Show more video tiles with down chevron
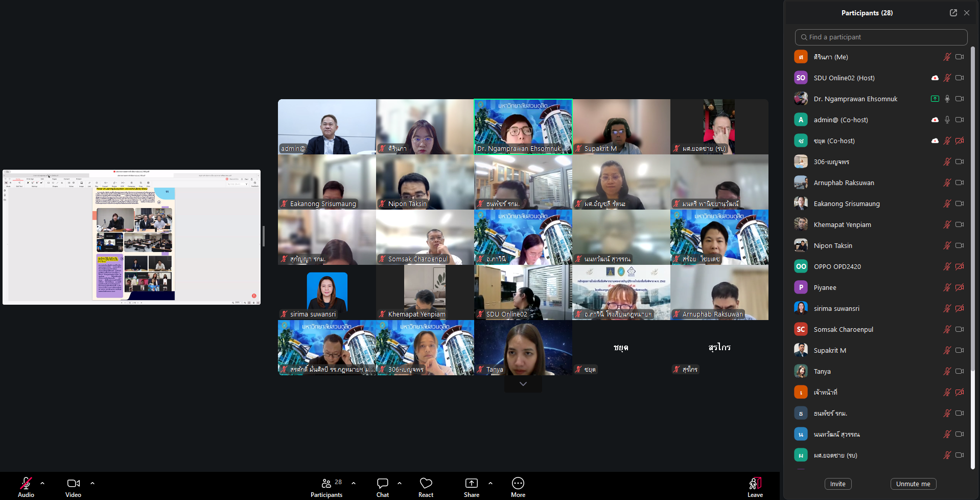This screenshot has width=980, height=500. [523, 384]
